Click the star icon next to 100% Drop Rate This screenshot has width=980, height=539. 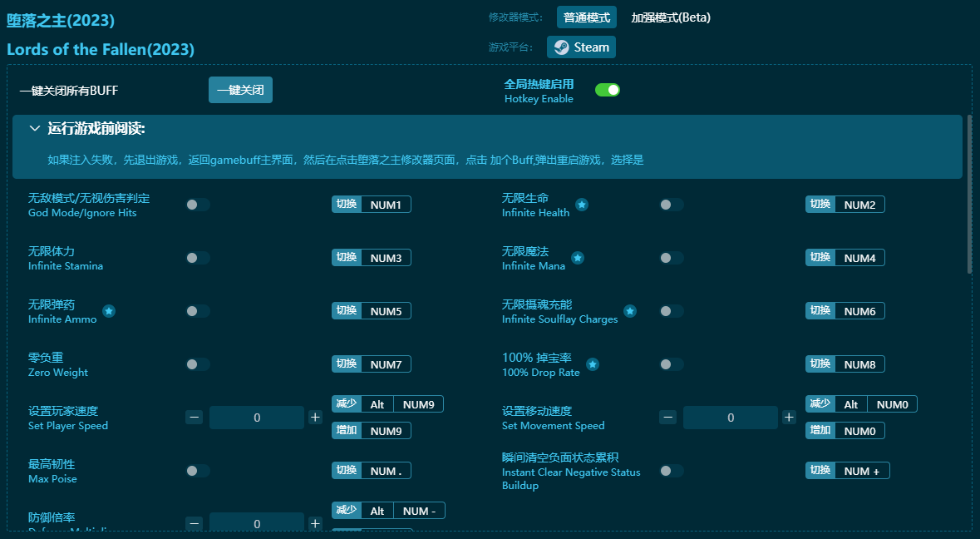click(592, 363)
